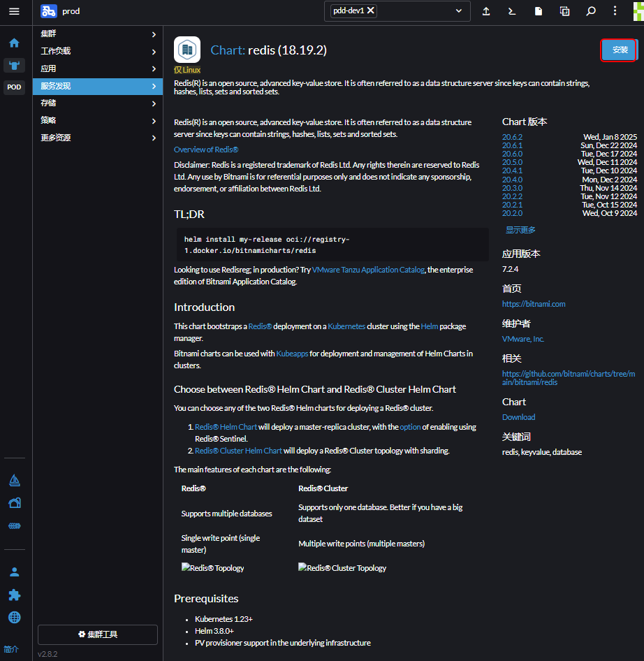Open the https://bitnami.com homepage link
Screen dimensions: 644x661
pos(534,304)
